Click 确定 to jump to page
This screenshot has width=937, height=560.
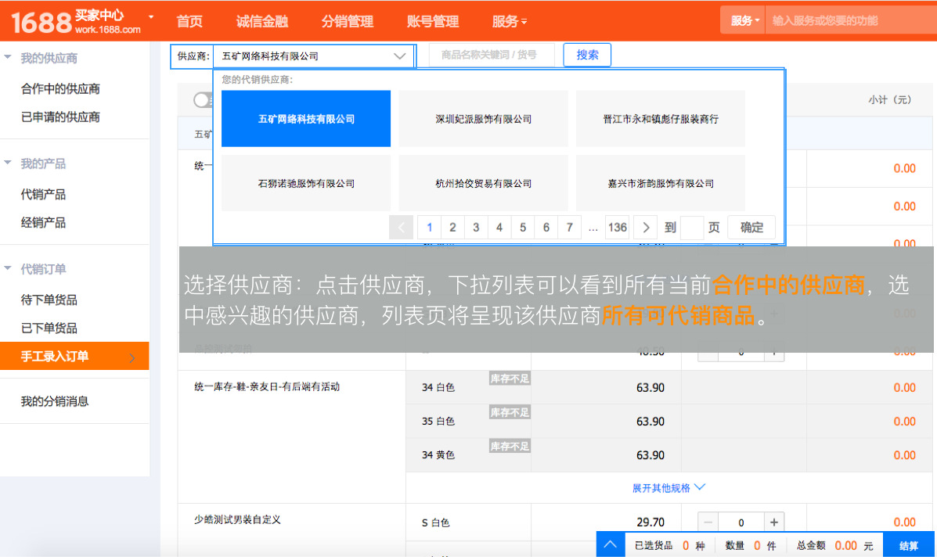[x=751, y=228]
